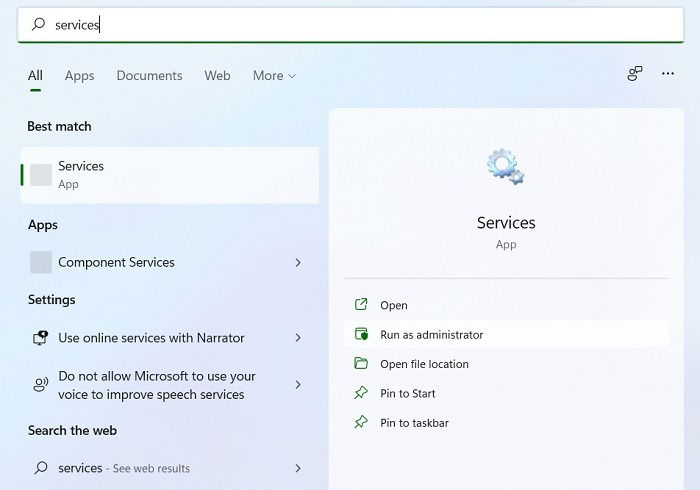
Task: Click the Pin to taskbar pin icon
Action: 361,422
